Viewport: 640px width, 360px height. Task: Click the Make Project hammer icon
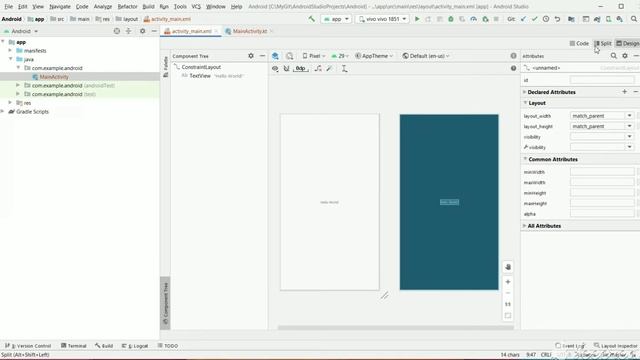point(311,19)
